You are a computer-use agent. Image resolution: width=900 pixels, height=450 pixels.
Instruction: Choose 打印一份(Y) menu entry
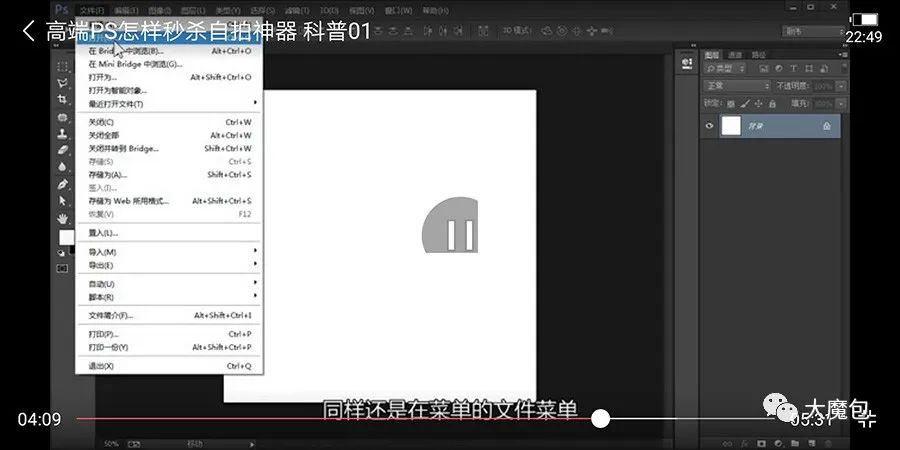[x=170, y=347]
